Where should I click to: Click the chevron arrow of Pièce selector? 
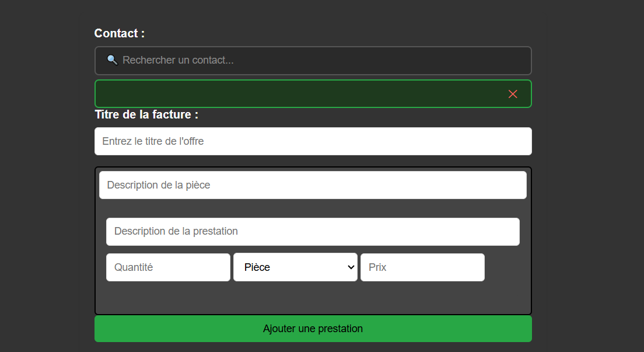(351, 267)
